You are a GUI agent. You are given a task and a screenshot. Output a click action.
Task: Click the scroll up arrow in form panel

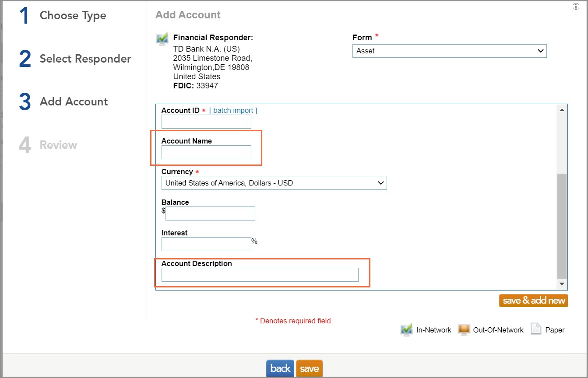click(562, 110)
